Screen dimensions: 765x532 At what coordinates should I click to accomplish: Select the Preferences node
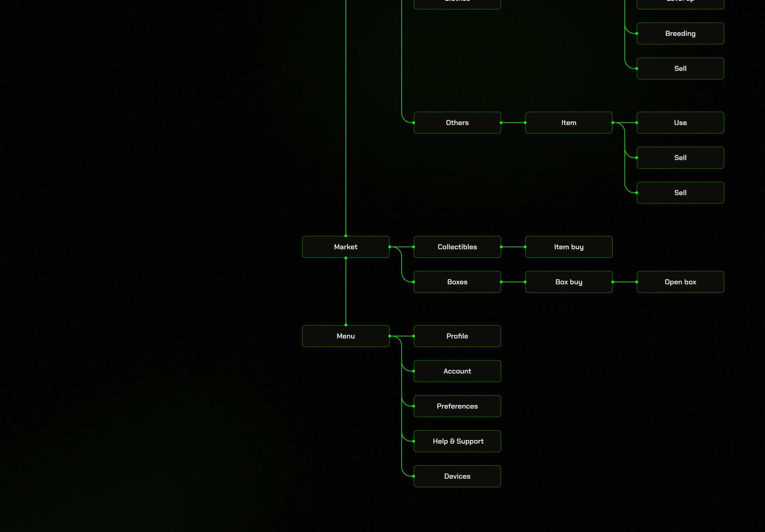457,406
